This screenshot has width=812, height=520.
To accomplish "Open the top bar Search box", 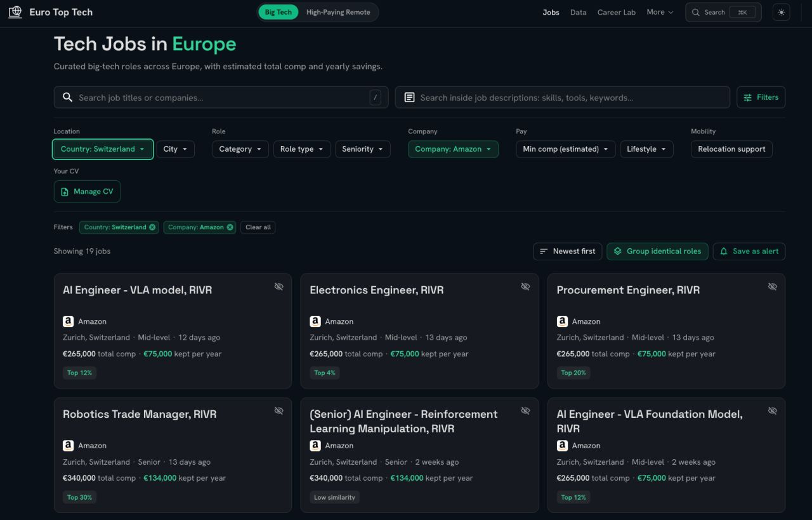I will click(723, 12).
